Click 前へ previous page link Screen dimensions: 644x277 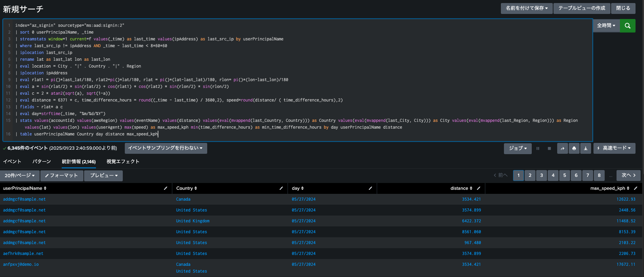501,176
